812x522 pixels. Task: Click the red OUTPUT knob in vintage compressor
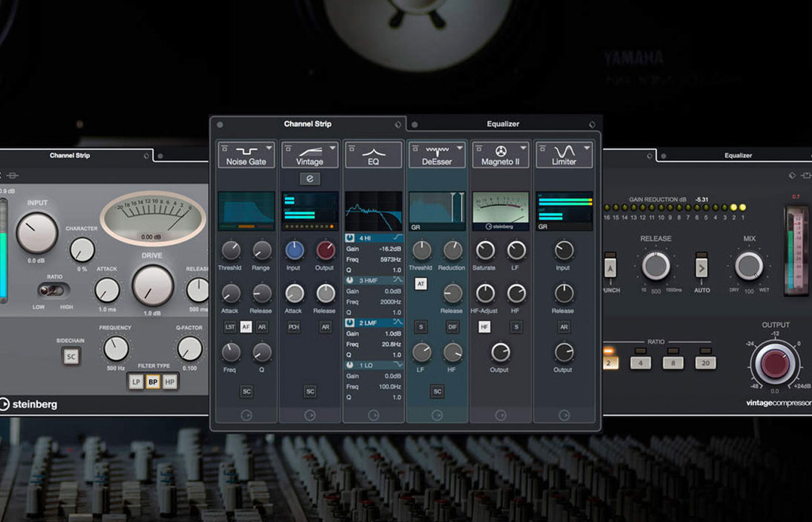click(x=775, y=364)
